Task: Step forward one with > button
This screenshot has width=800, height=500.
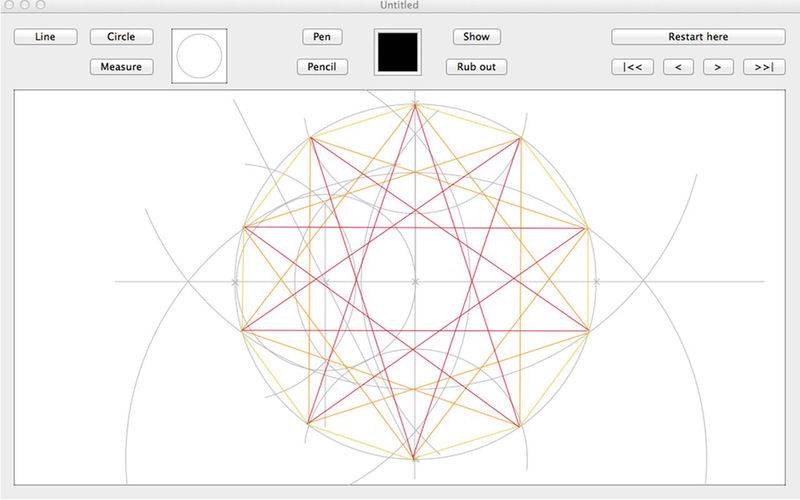Action: pyautogui.click(x=717, y=68)
